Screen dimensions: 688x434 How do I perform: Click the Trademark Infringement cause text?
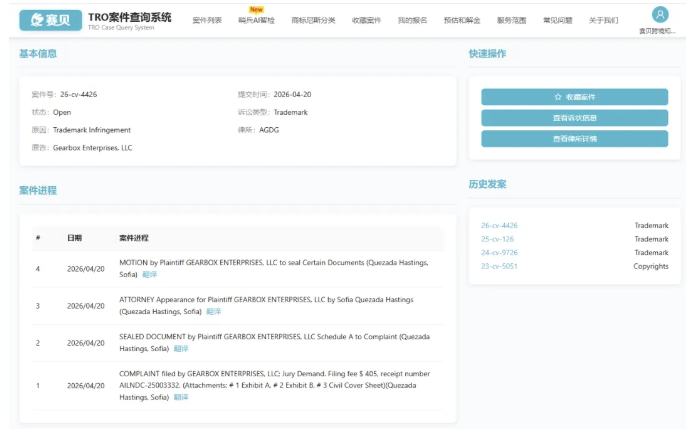tap(92, 130)
